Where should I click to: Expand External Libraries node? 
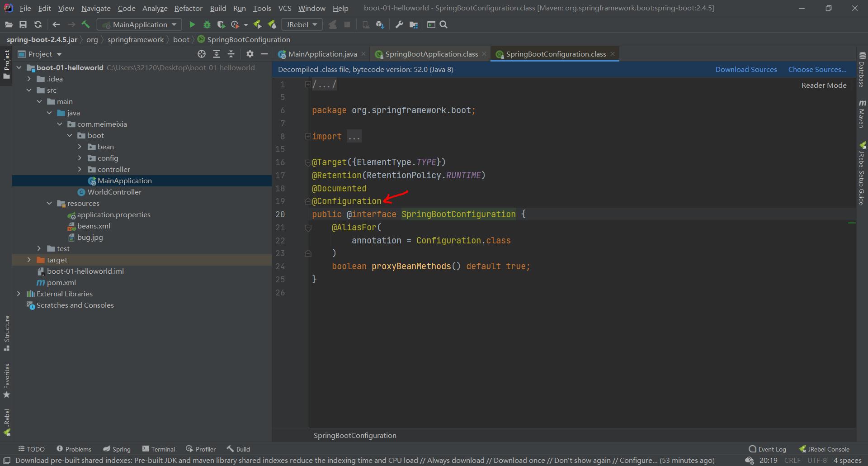pyautogui.click(x=19, y=294)
